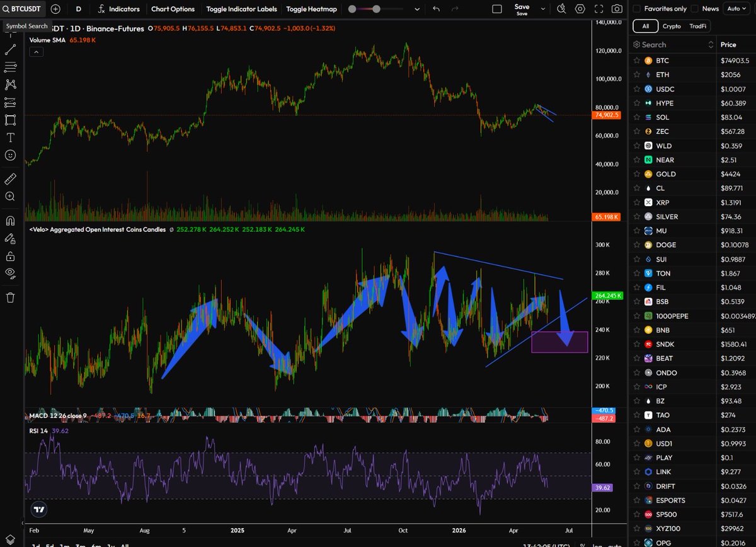The image size is (756, 547).
Task: Open chart settings hexagon icon
Action: point(580,9)
